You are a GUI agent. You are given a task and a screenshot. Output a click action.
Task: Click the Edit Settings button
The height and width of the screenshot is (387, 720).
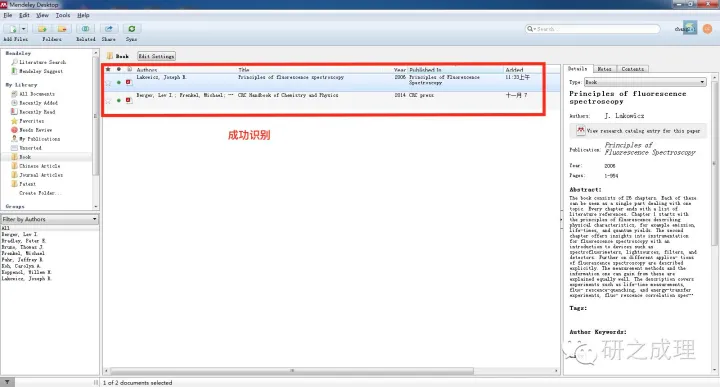(157, 56)
